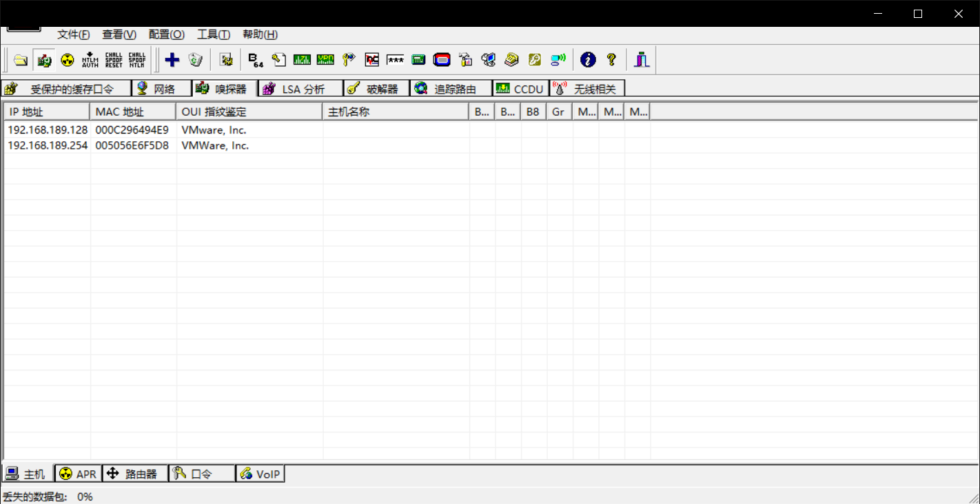Toggle the yellow APR radiation toolbar icon
The image size is (980, 504).
click(67, 60)
